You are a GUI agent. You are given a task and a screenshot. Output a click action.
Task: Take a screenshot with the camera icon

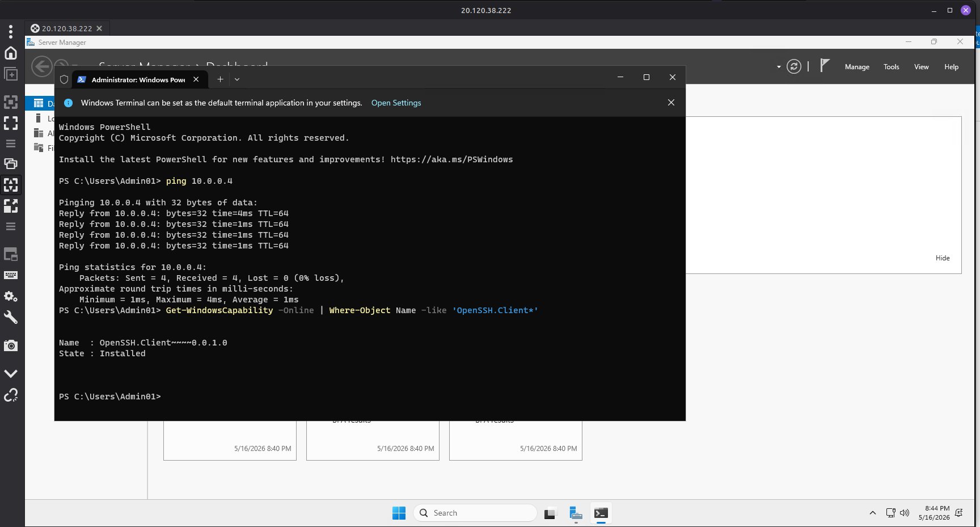(11, 345)
